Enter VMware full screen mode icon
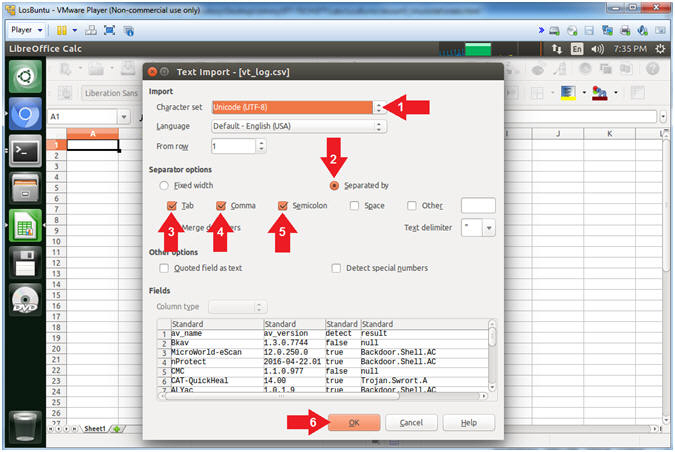Viewport: 675px width, 452px height. 110,30
